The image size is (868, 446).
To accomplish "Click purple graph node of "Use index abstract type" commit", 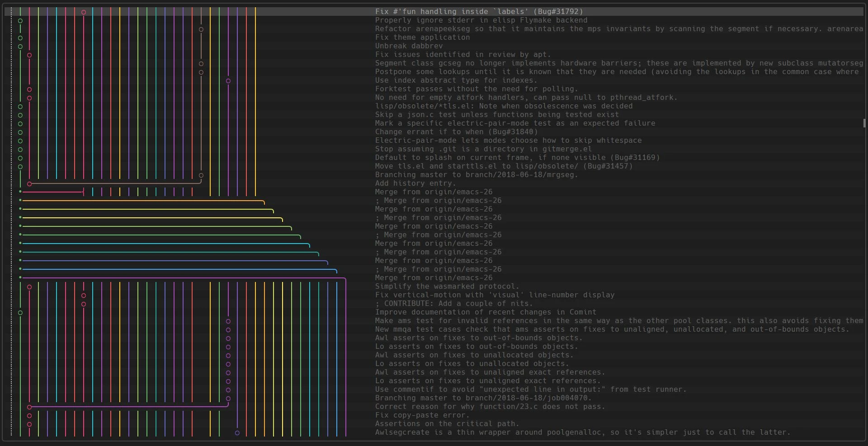I will point(228,81).
